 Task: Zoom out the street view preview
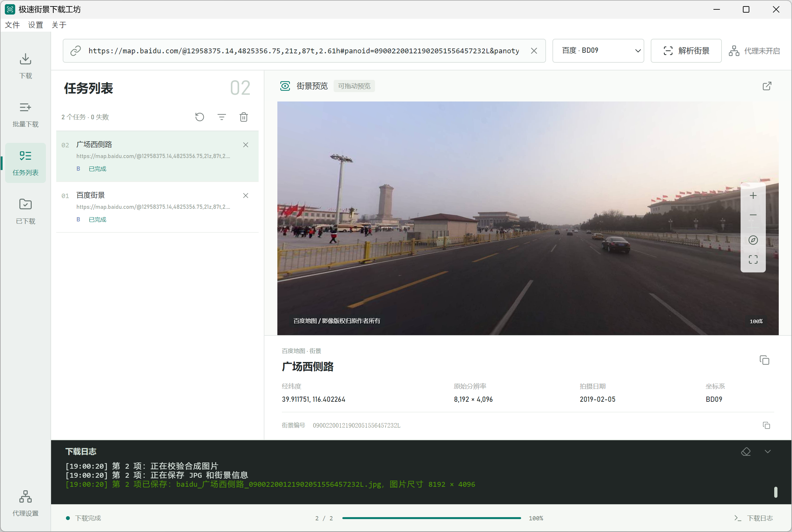click(x=753, y=215)
